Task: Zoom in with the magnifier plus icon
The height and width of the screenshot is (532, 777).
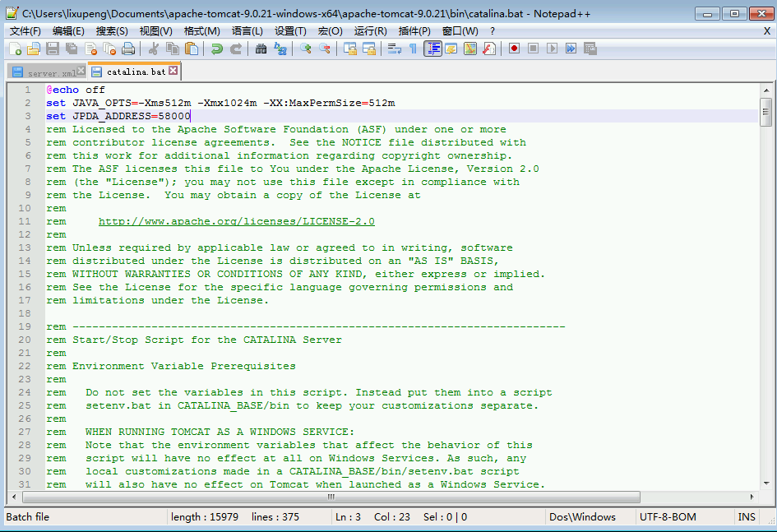Action: pos(306,49)
